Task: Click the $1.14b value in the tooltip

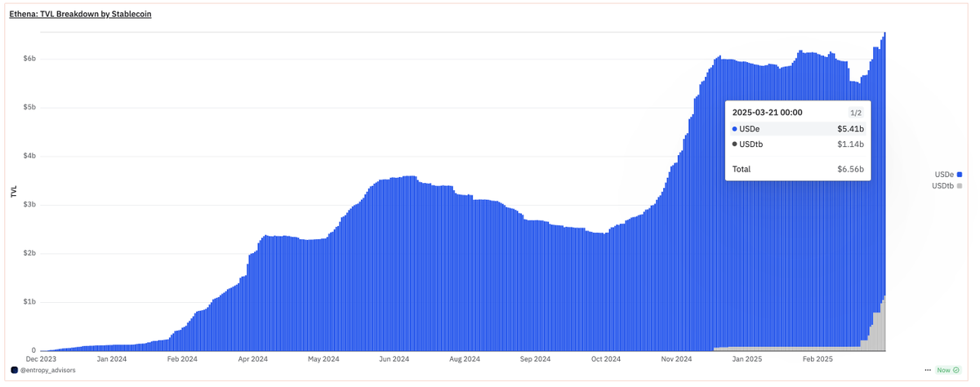Action: coord(850,145)
